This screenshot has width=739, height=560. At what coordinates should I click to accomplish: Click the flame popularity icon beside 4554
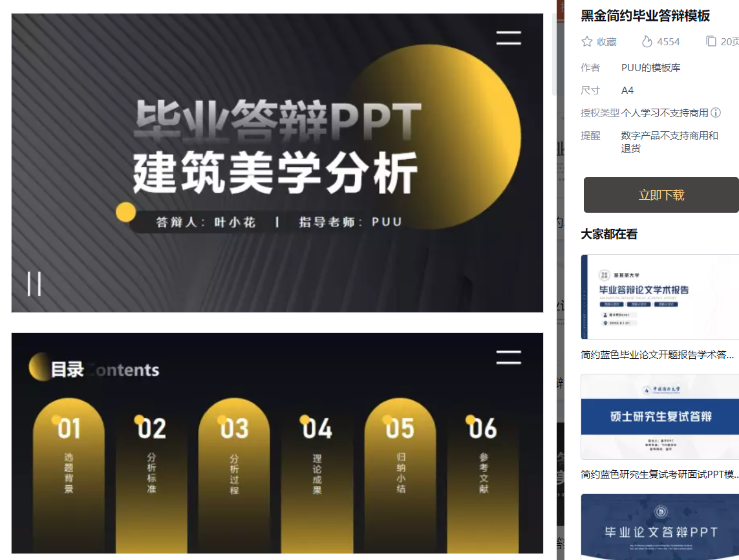coord(647,41)
